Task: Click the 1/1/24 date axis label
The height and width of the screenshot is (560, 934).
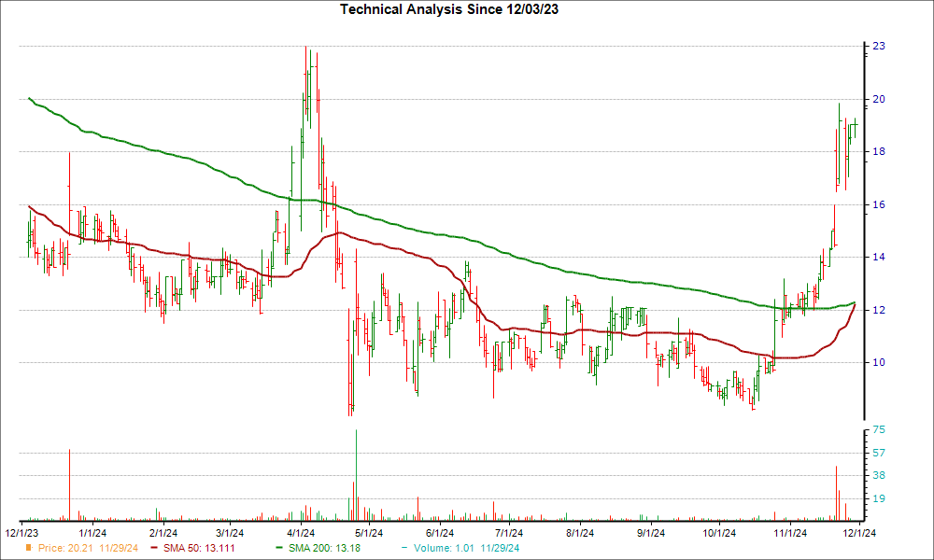Action: (x=92, y=533)
